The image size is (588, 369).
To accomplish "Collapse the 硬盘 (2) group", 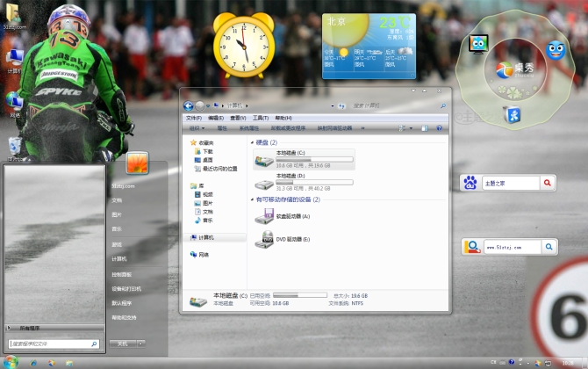I will tap(253, 142).
